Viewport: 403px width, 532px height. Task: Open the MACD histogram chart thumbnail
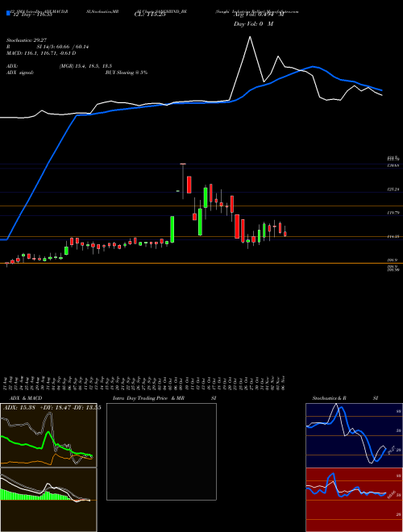[x=48, y=500]
